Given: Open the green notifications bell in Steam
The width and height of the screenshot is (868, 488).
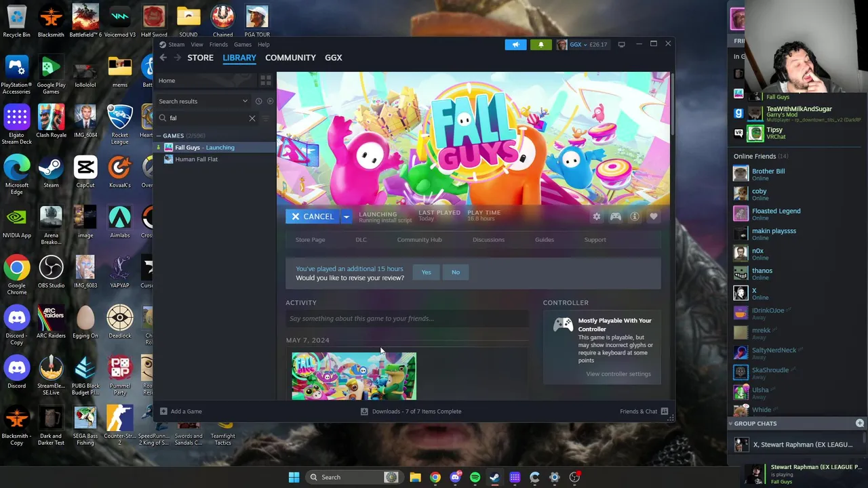Looking at the screenshot, I should [540, 45].
